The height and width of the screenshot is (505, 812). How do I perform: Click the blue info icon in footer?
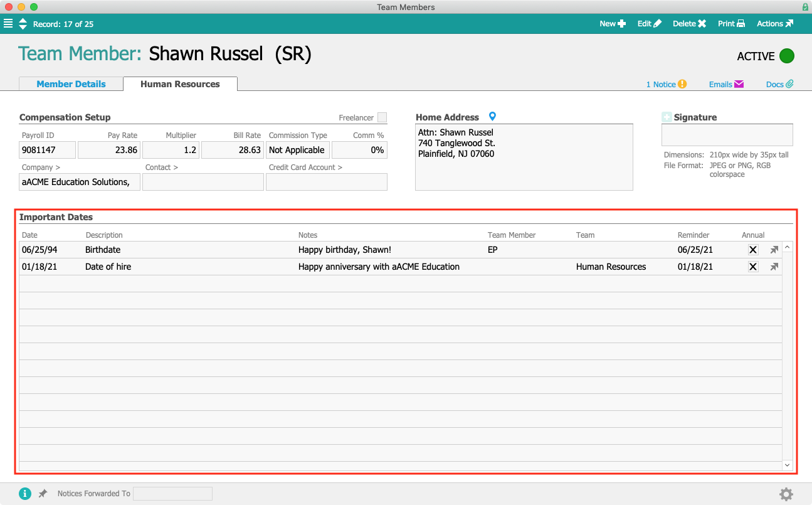[x=25, y=494]
